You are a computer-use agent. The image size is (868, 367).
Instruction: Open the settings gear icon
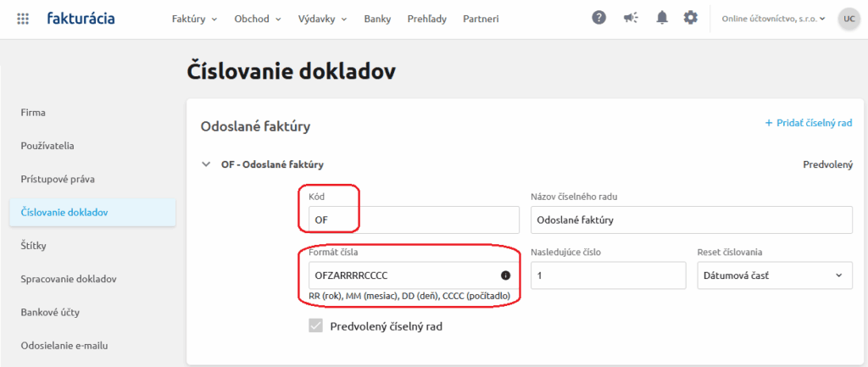[x=691, y=18]
